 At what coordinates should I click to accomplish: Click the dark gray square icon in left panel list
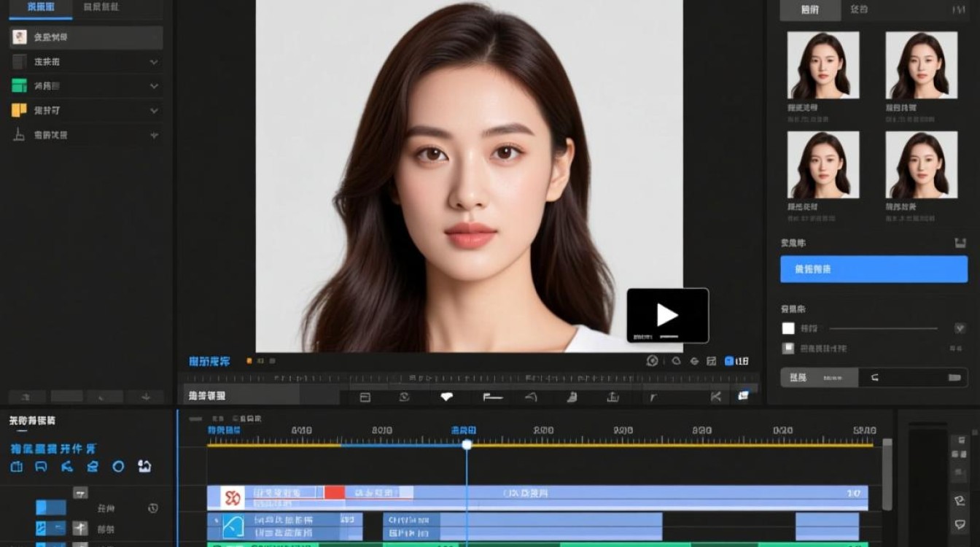pos(19,62)
